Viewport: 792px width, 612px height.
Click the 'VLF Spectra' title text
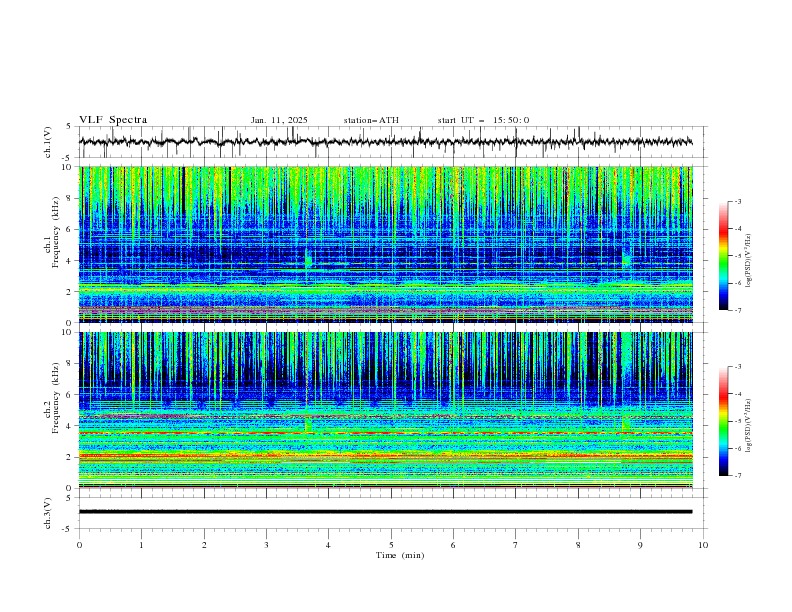tap(113, 120)
